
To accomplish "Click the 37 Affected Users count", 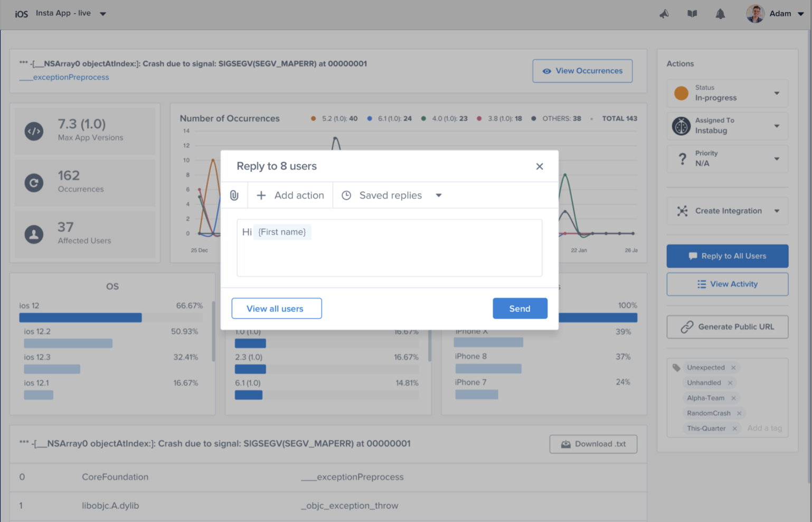I will 65,227.
